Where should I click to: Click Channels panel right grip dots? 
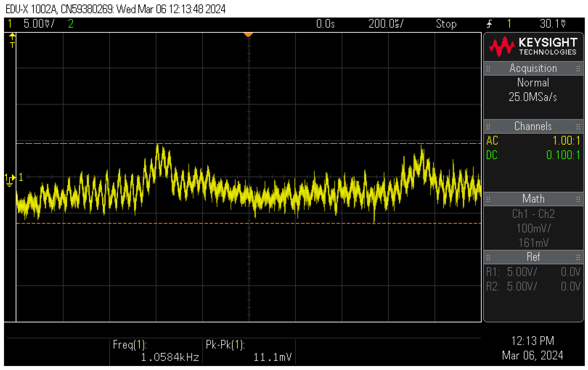pos(578,127)
